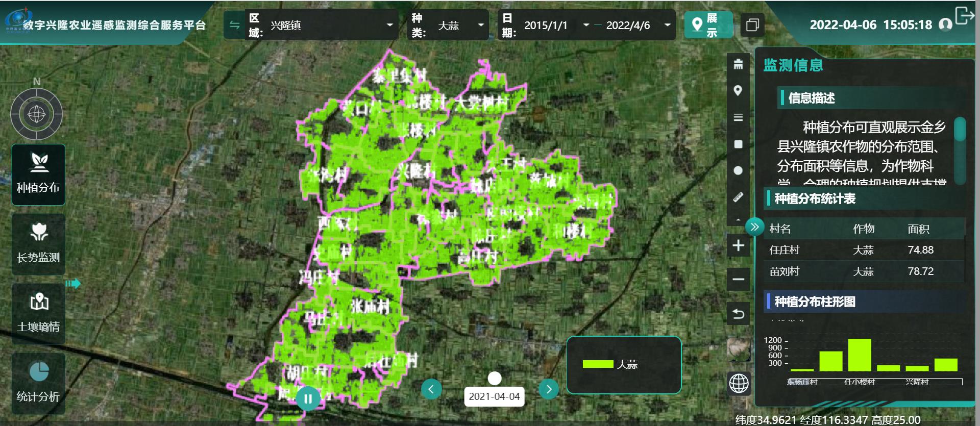Collapse the monitoring info panel
The height and width of the screenshot is (426, 980).
pyautogui.click(x=754, y=227)
